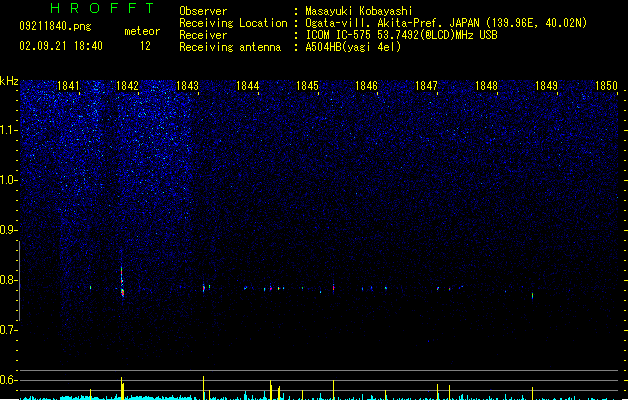Click the 'Receiving antenna' label
This screenshot has height=400, width=629.
(230, 47)
